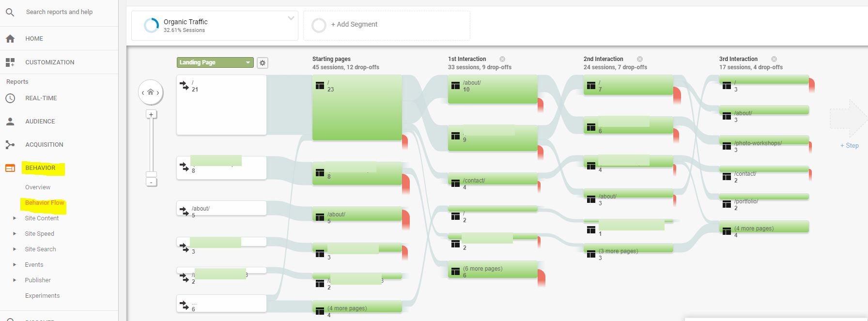
Task: Expand the Organic Traffic segment dropdown
Action: click(291, 18)
